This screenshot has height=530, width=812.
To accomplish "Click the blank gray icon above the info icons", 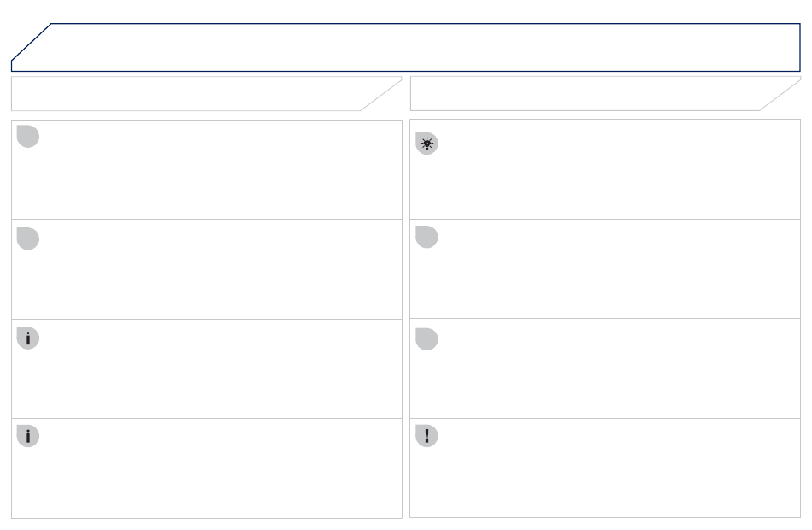I will coord(28,238).
